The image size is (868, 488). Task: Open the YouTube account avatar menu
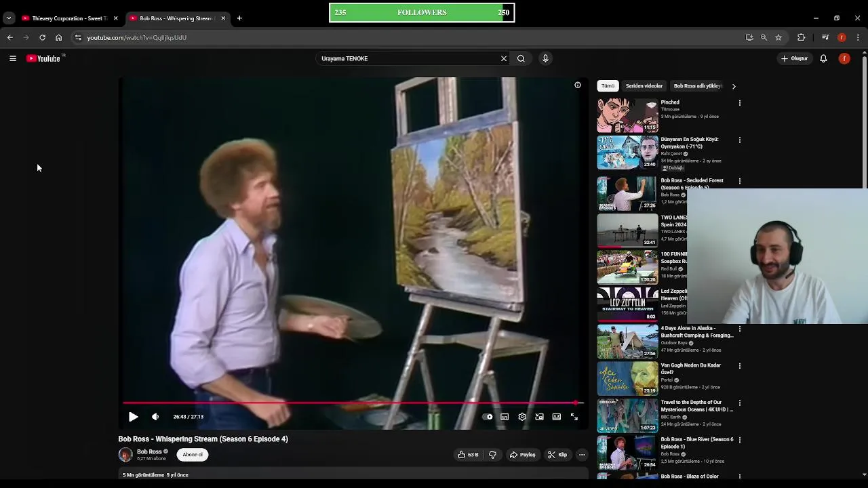pyautogui.click(x=844, y=58)
